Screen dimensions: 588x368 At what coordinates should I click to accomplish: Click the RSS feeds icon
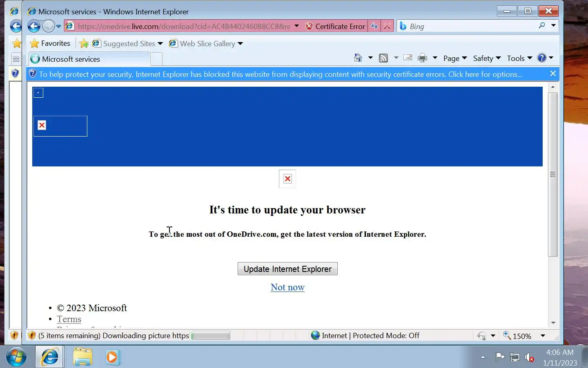pos(383,58)
